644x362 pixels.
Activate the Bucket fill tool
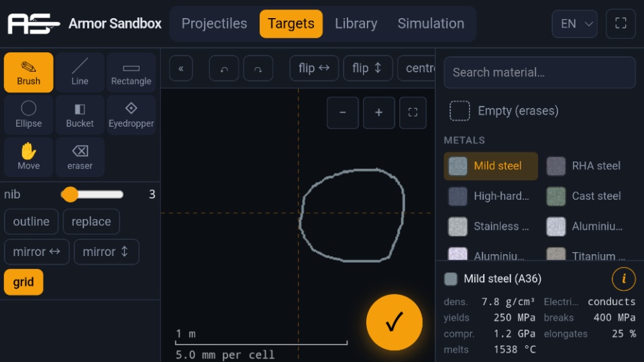point(80,115)
